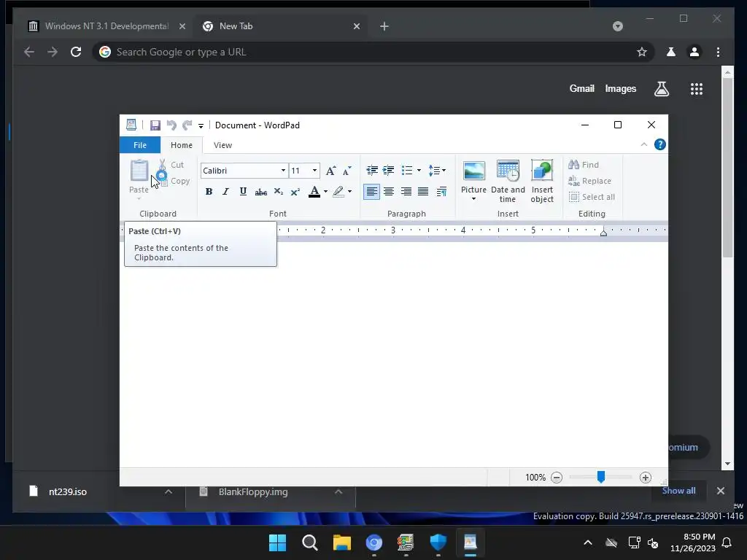Click the Redo arrow in WordPad title bar
The width and height of the screenshot is (747, 560).
pos(187,125)
